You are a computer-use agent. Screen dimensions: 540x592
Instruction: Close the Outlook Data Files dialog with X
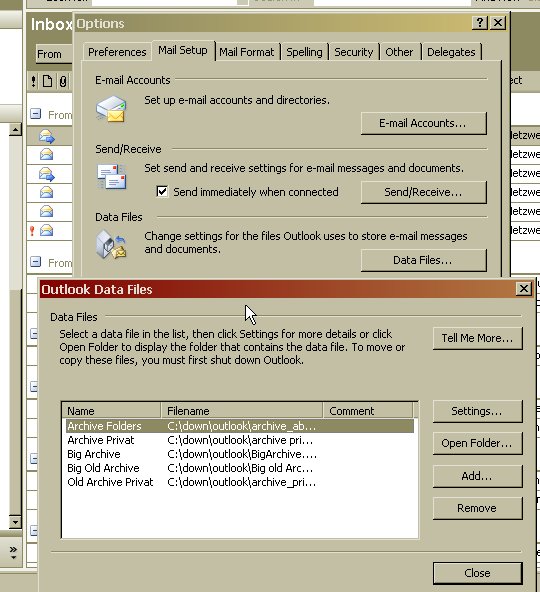tap(524, 289)
